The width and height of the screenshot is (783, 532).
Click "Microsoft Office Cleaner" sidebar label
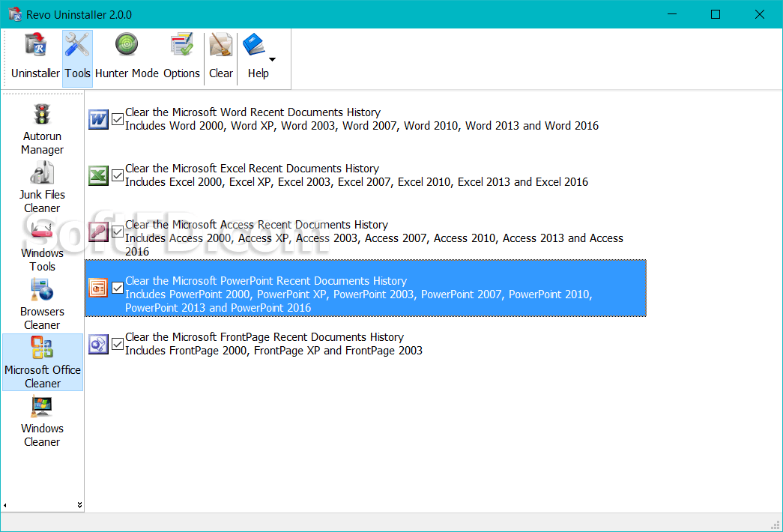43,377
